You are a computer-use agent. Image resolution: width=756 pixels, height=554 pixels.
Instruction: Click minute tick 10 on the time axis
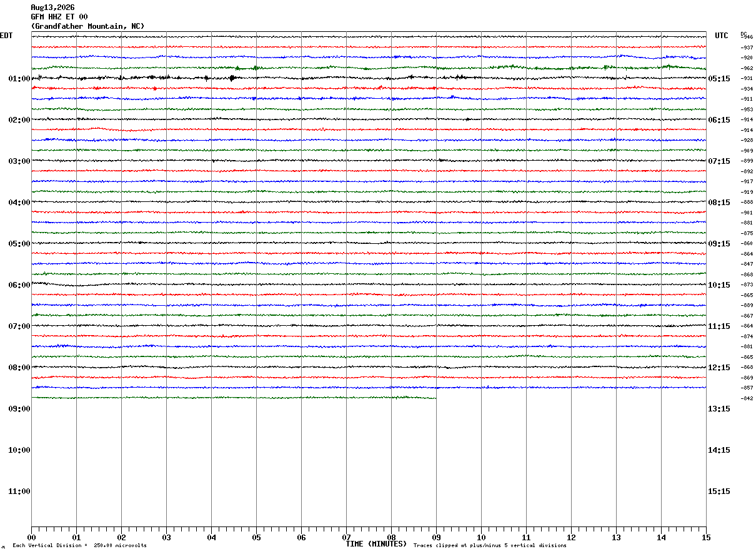point(481,538)
